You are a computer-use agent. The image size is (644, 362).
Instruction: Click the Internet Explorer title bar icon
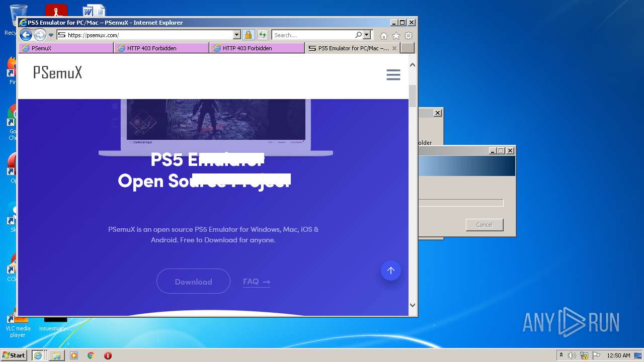(23, 23)
